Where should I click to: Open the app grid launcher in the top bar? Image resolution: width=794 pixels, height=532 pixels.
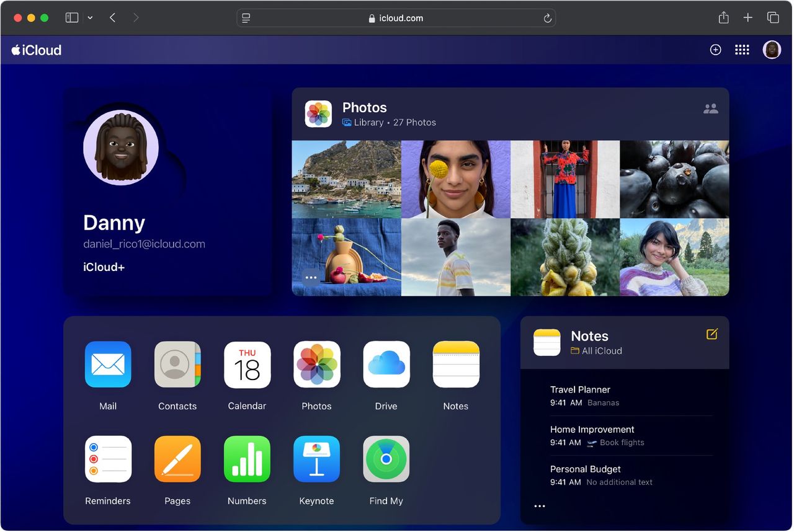742,50
